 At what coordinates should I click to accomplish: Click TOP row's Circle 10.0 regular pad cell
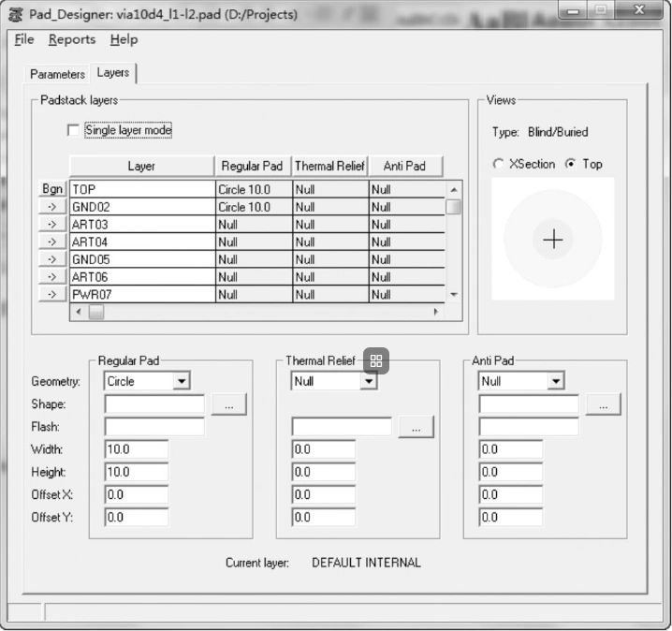(255, 189)
